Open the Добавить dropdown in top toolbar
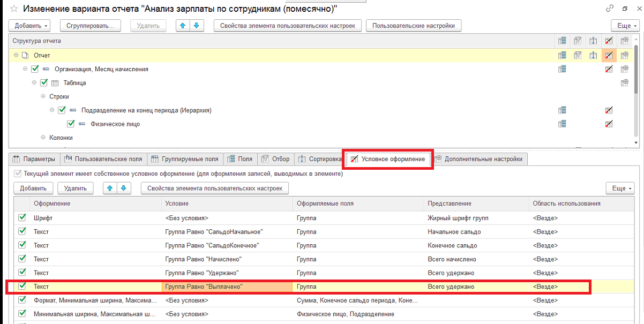Screen dimensions: 644x324 30,25
